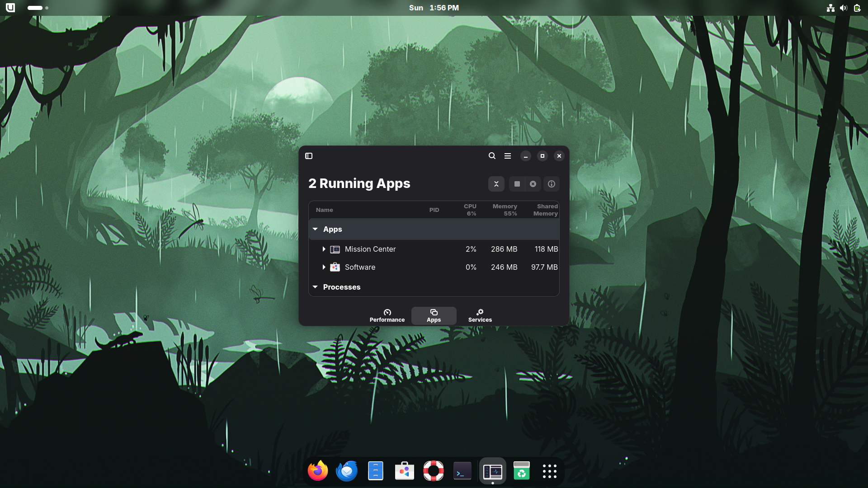Viewport: 868px width, 488px height.
Task: Select Mission Center icon in dock
Action: tap(493, 471)
